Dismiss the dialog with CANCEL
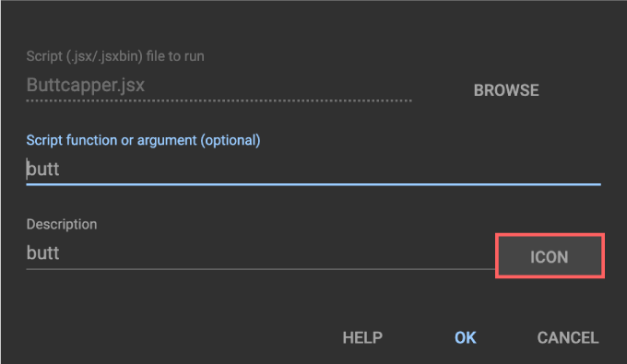The height and width of the screenshot is (364, 627). 568,338
